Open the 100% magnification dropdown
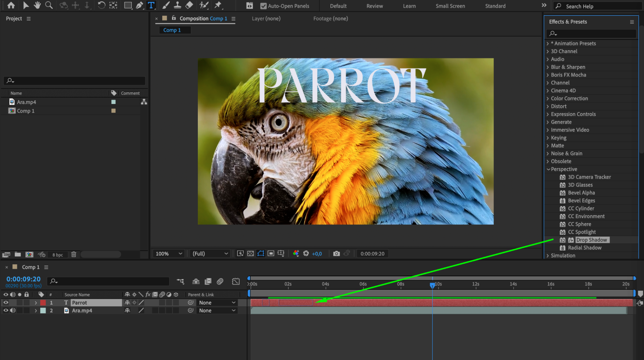Screen dimensions: 644x360 point(169,254)
